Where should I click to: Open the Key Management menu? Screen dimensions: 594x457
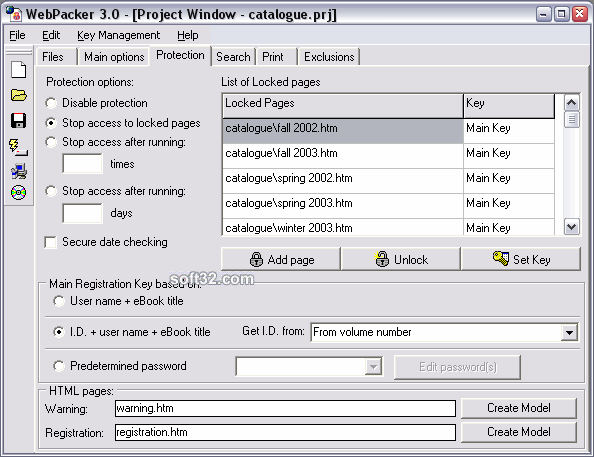click(119, 35)
